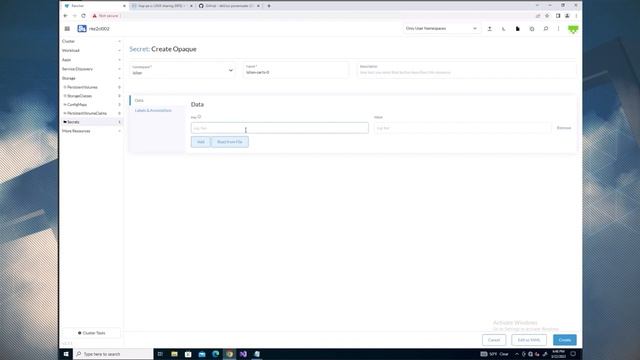Screen dimensions: 640x360
Task: Click the Read from File button
Action: click(x=230, y=142)
